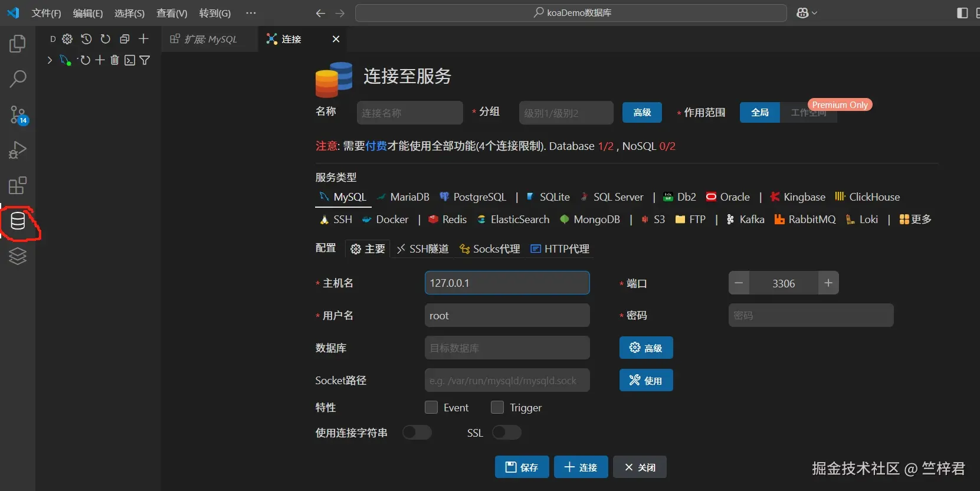Viewport: 980px width, 491px height.
Task: Increase the port number with plus
Action: (x=828, y=283)
